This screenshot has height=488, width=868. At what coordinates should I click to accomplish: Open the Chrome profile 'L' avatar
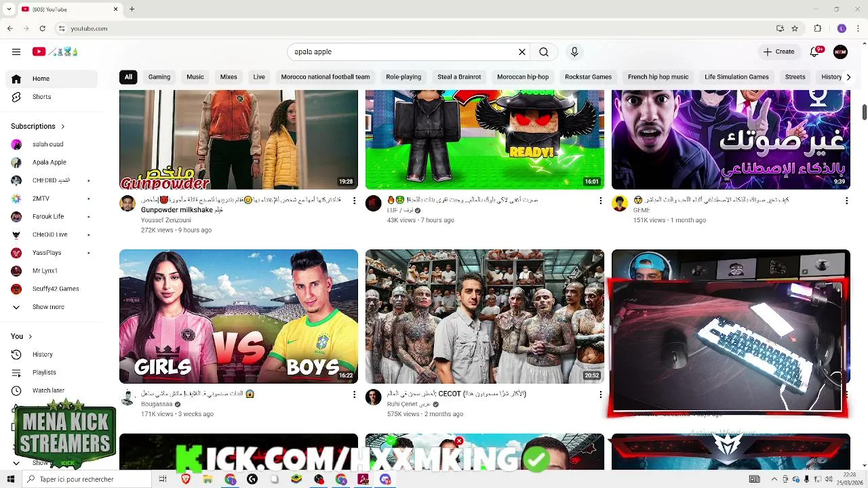coord(842,28)
